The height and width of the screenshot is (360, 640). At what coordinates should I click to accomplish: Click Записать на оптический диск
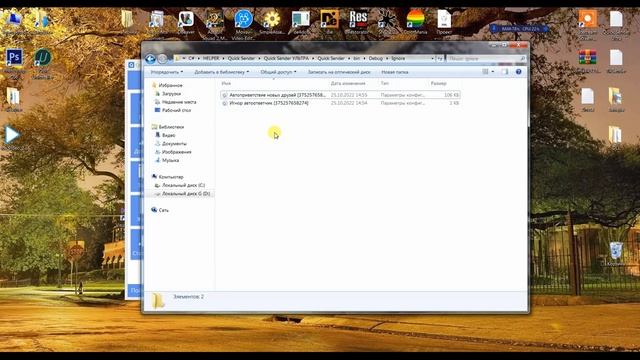click(339, 72)
